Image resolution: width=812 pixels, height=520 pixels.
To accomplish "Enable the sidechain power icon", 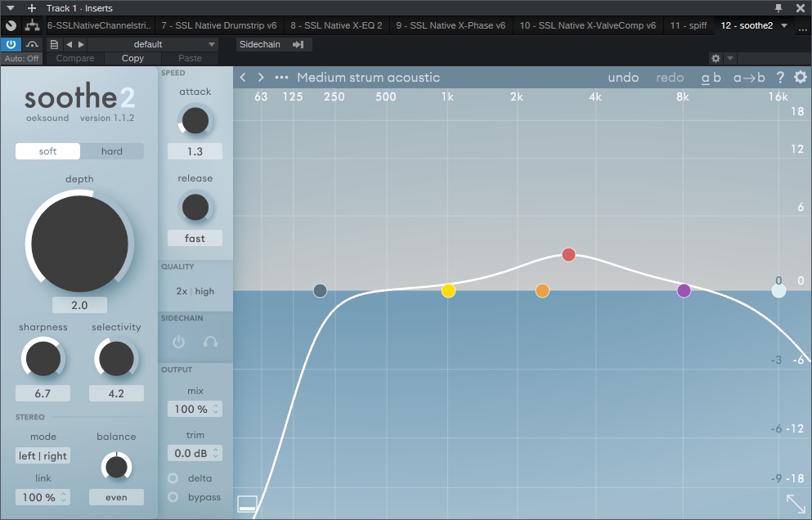I will coord(178,342).
